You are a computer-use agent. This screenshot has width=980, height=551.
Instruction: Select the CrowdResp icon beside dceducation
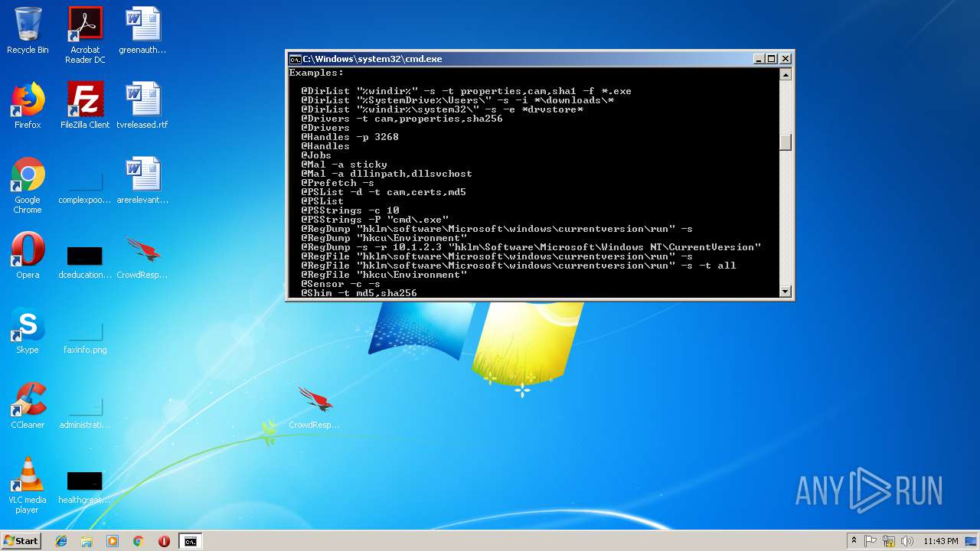(142, 258)
